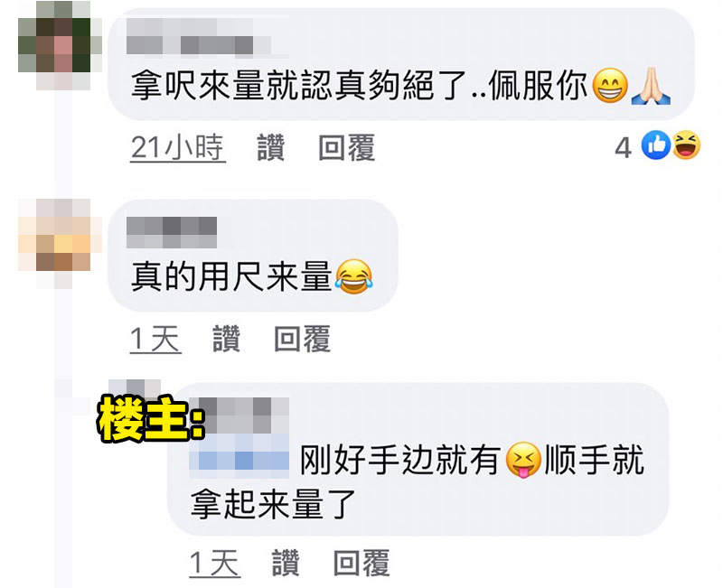Click the second commenter's blurred name
The image size is (723, 588).
tap(172, 233)
